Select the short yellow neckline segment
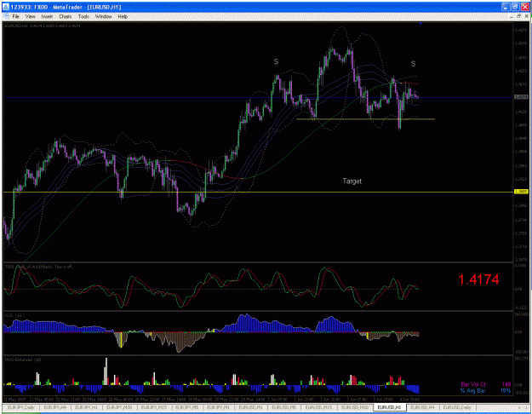This screenshot has width=532, height=414. point(365,119)
